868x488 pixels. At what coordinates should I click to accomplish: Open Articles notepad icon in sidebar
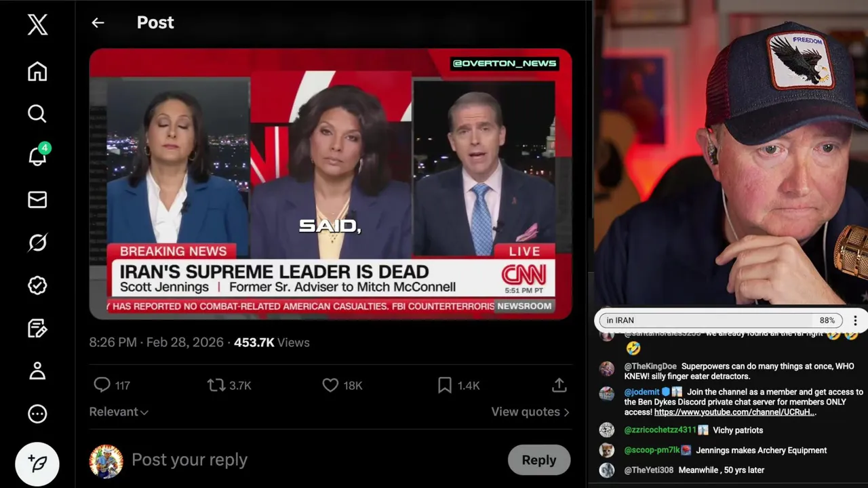pos(37,328)
